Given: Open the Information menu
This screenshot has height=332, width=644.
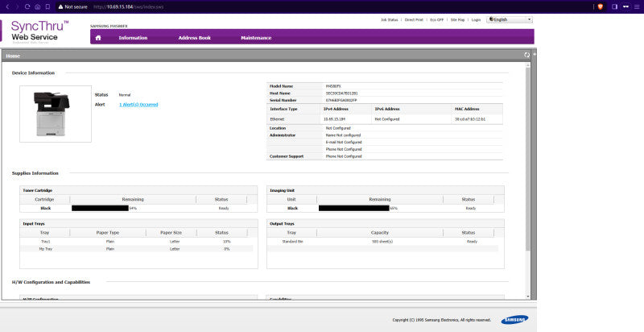Looking at the screenshot, I should (133, 38).
